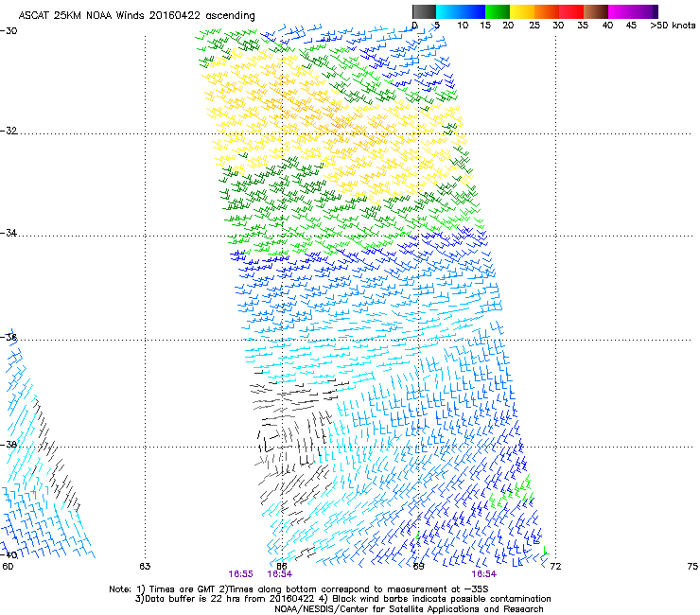The image size is (700, 615).
Task: Click the 63 longitude axis label
Action: point(145,567)
